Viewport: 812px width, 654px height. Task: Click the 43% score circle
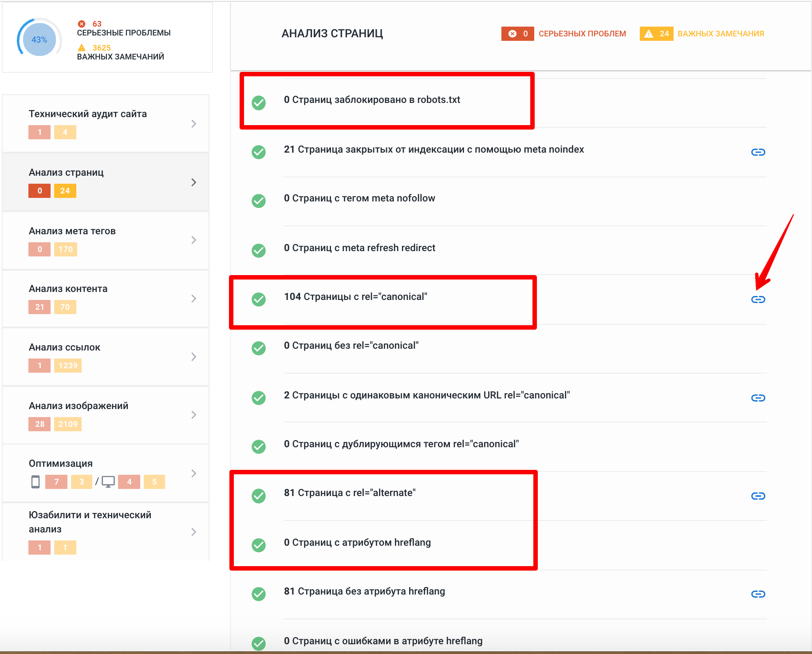point(39,39)
